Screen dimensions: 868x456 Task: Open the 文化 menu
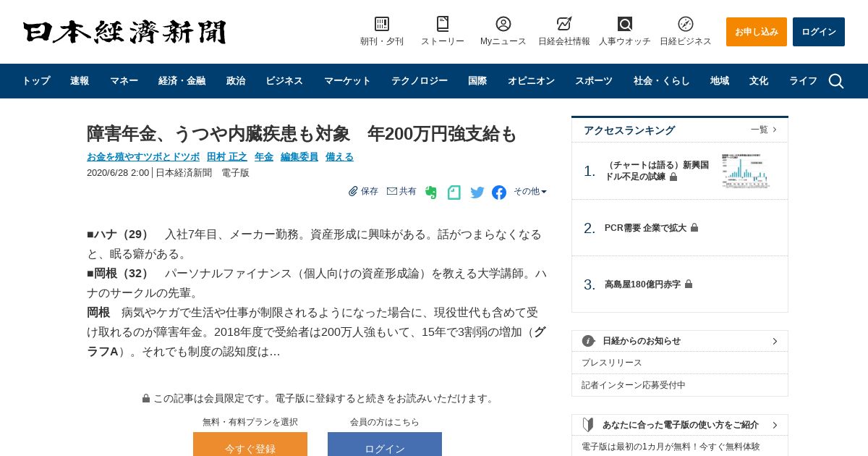pyautogui.click(x=759, y=81)
